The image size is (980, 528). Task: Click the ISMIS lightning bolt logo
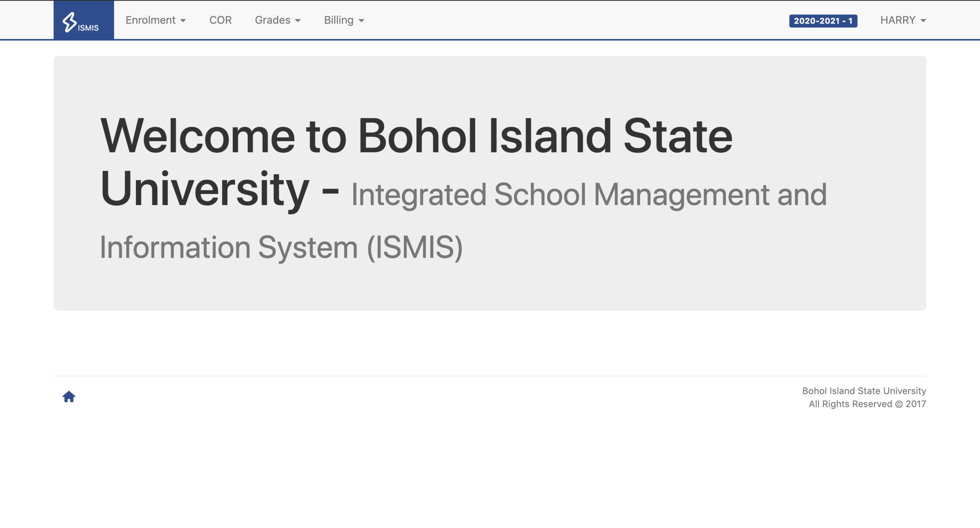[70, 22]
